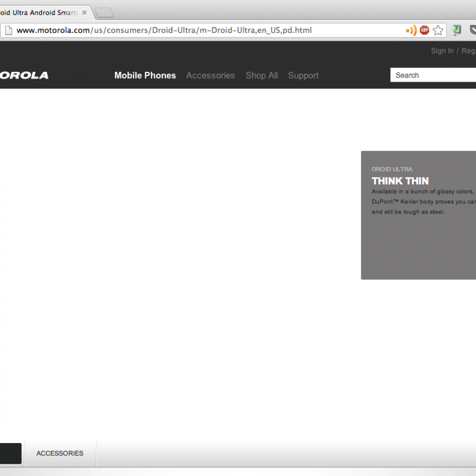Switch to the ACCESSORIES tab at bottom
Image resolution: width=476 pixels, height=476 pixels.
(60, 453)
